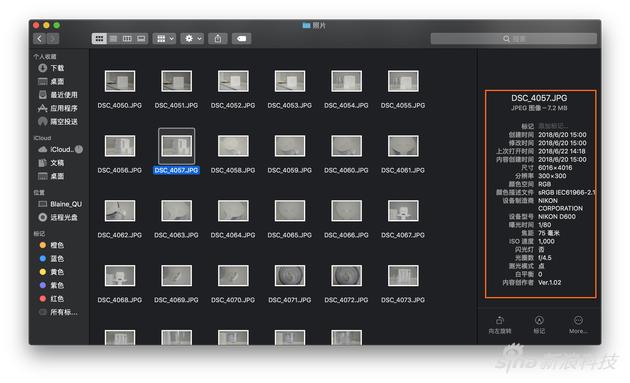The image size is (630, 383).
Task: Open 下载 (Downloads) in the sidebar
Action: click(51, 68)
